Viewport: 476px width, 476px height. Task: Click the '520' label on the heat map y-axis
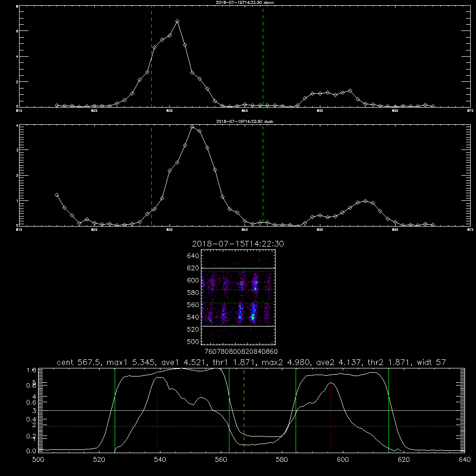point(193,329)
